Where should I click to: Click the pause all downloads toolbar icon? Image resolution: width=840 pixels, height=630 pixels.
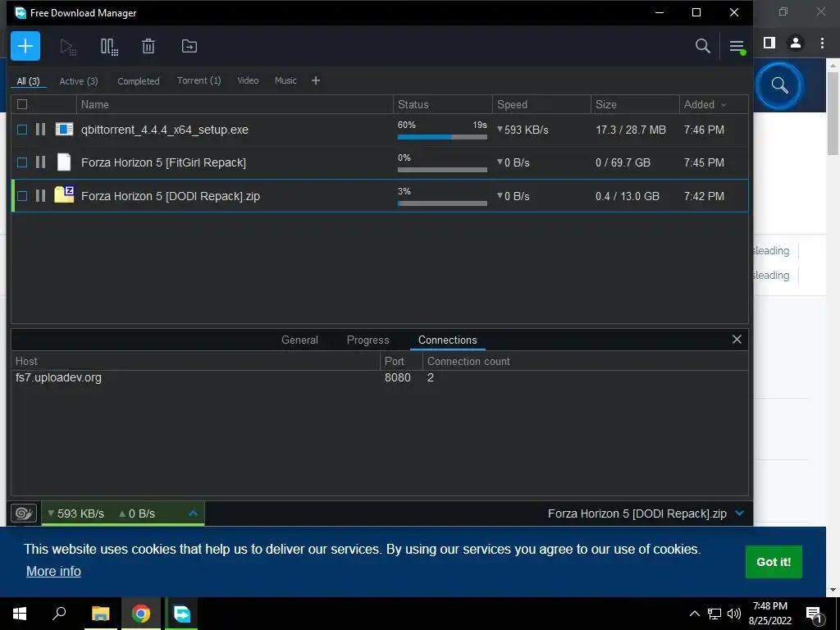click(x=109, y=47)
